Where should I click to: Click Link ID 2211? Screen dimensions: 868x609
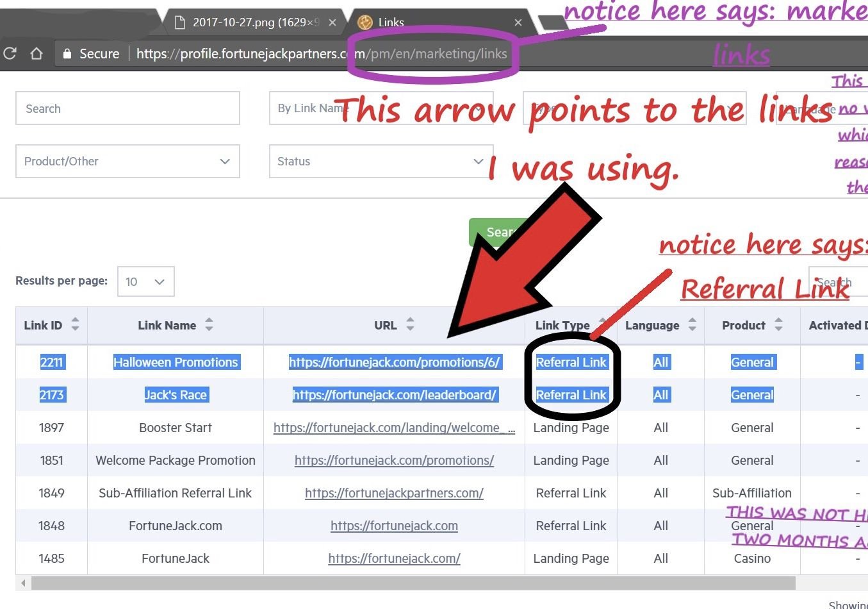pyautogui.click(x=51, y=362)
